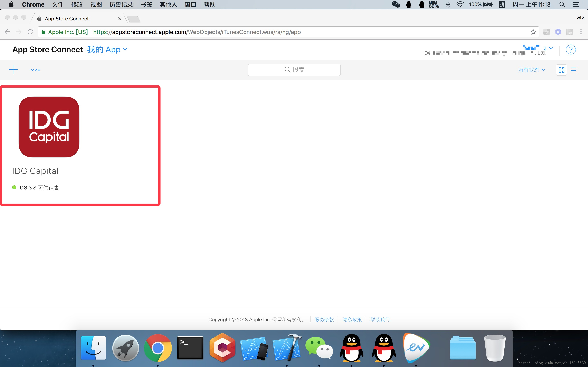588x367 pixels.
Task: Click the 拼 input method icon
Action: 502,4
